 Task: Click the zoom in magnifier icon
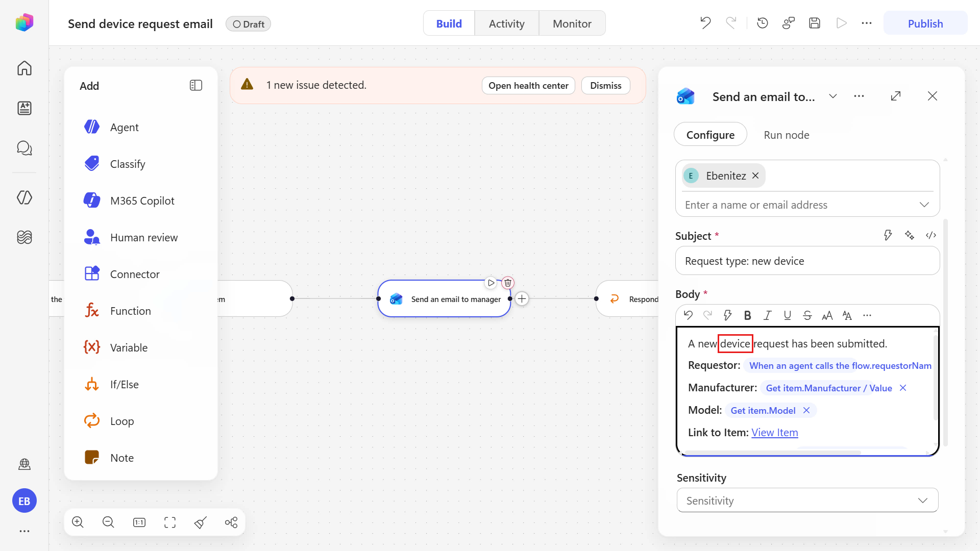point(78,522)
